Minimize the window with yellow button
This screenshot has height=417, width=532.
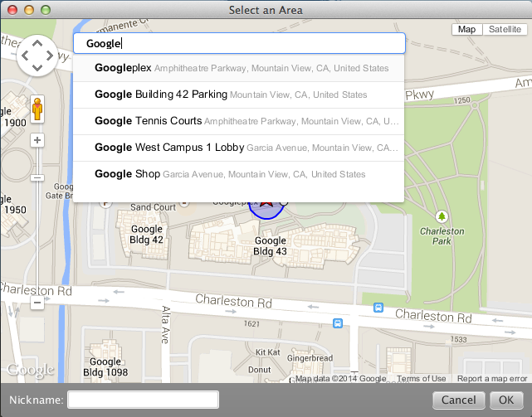(x=29, y=10)
